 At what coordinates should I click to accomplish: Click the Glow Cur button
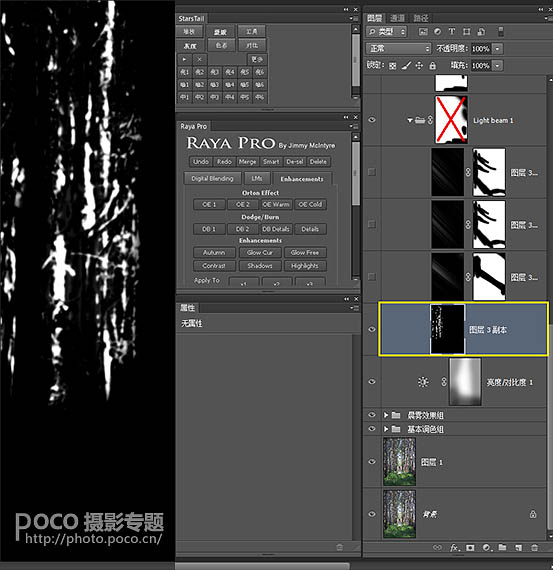pyautogui.click(x=260, y=252)
